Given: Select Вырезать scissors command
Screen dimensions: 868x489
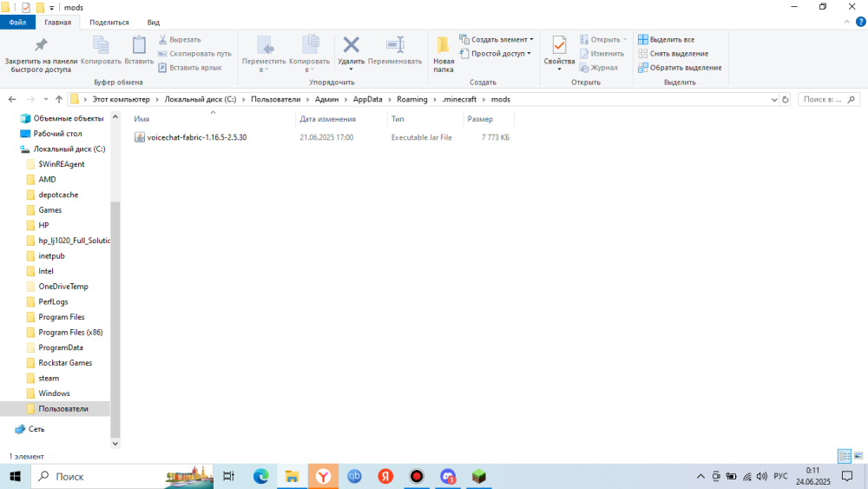Looking at the screenshot, I should pos(180,39).
